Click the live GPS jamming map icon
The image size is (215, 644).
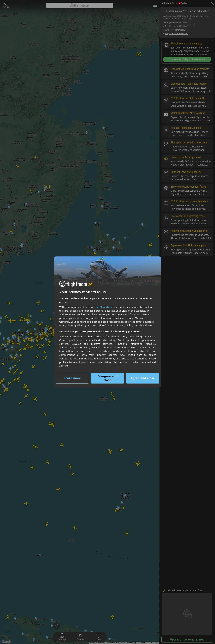(166, 247)
